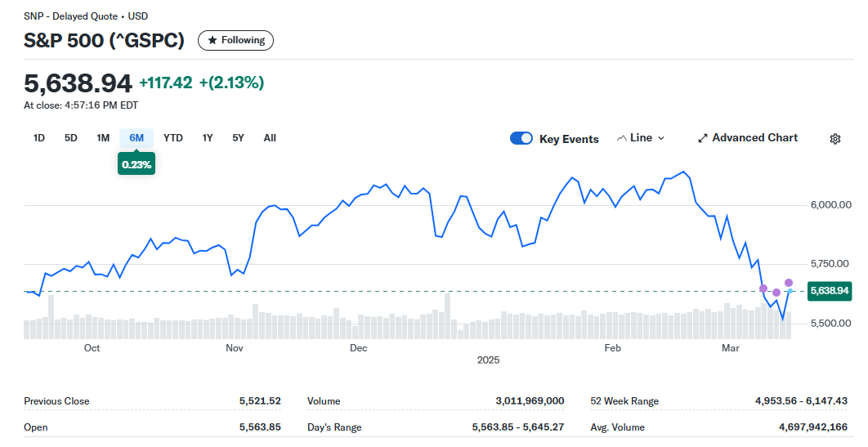Click the 5,638.94 current price label on axis
Viewport: 868px width, 447px height.
click(x=830, y=290)
